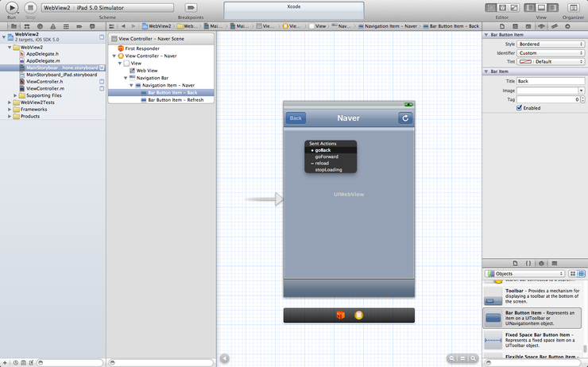This screenshot has height=367, width=588.
Task: Show the Identity inspector
Action: coord(528,26)
